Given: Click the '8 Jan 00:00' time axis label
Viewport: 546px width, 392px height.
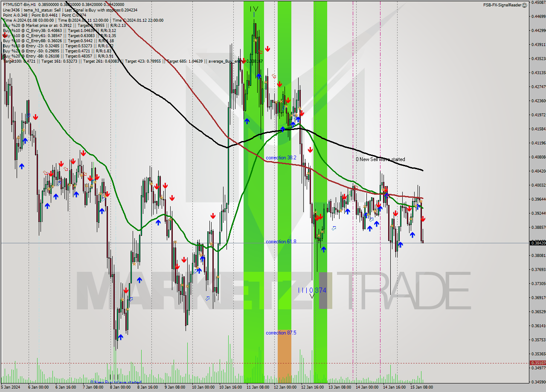Looking at the screenshot, I should [120, 387].
